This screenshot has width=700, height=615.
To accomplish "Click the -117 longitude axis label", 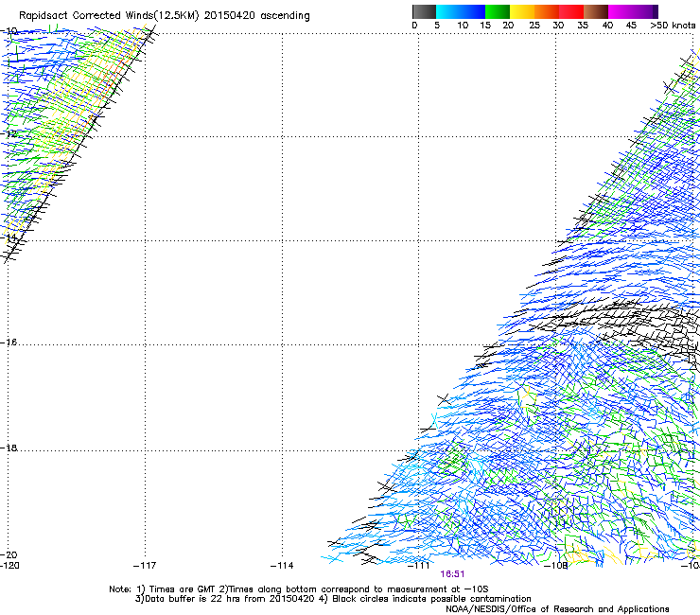I will [x=145, y=566].
